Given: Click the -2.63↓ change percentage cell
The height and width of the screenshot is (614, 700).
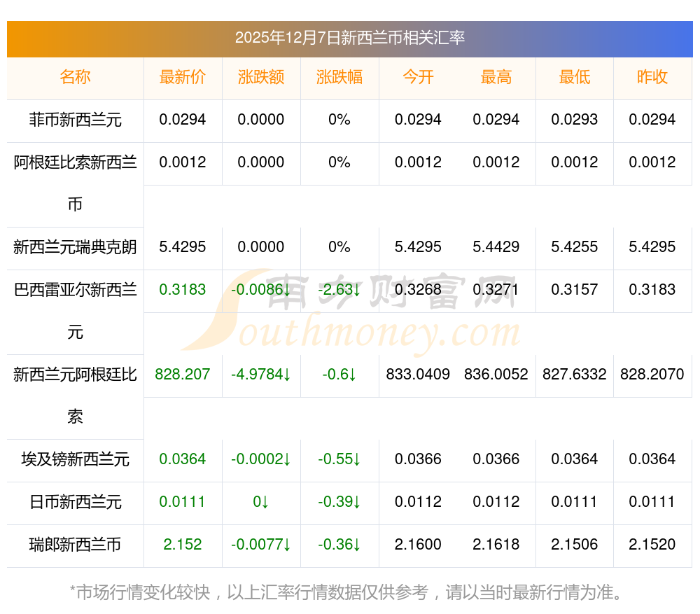Looking at the screenshot, I should [x=339, y=290].
